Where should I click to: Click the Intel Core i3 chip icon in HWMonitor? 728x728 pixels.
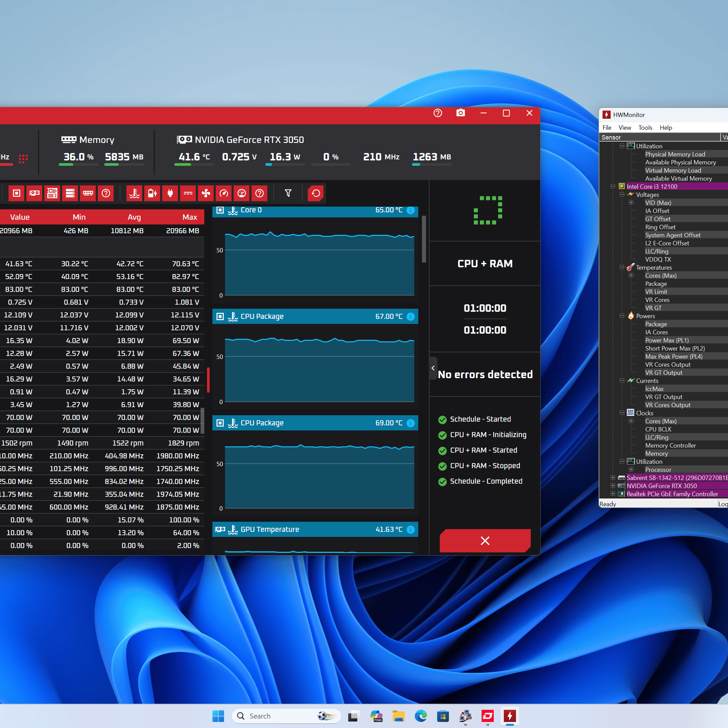(x=622, y=187)
